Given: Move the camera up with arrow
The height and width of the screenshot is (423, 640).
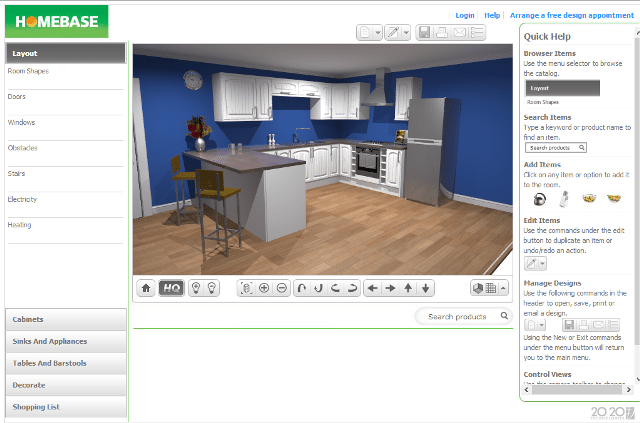Looking at the screenshot, I should 408,288.
